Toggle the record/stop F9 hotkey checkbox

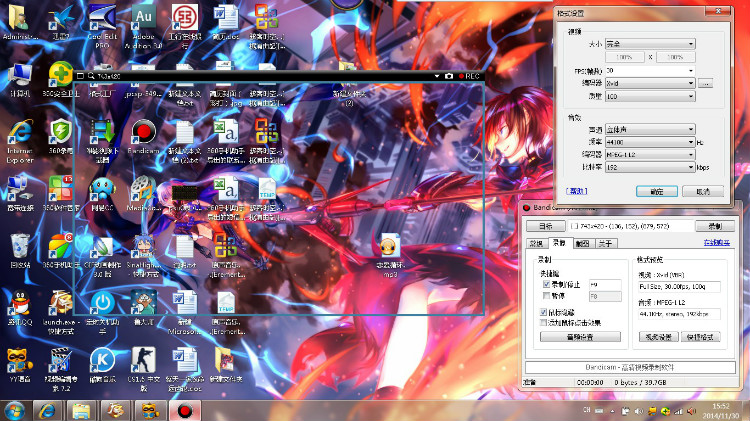click(546, 284)
